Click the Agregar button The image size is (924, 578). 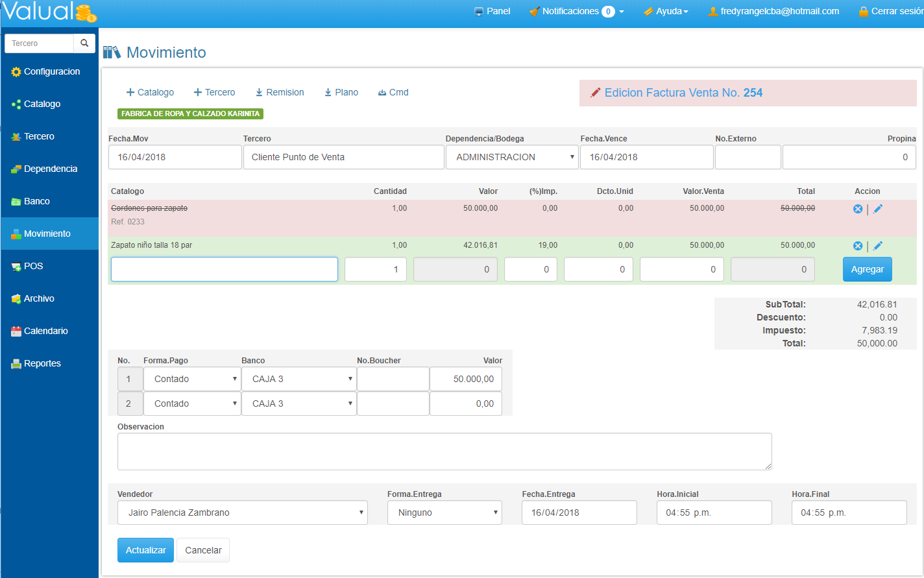tap(867, 269)
